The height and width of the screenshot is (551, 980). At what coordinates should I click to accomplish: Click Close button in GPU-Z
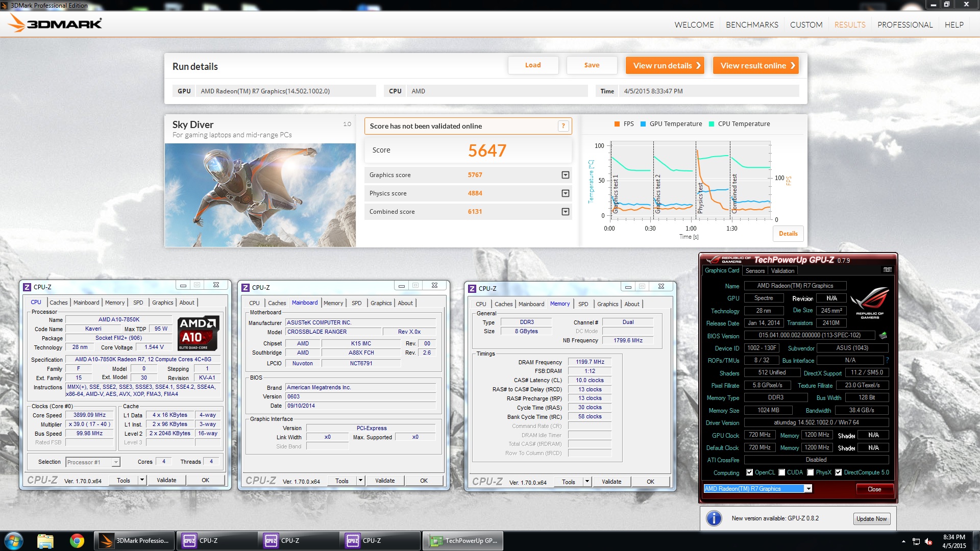[x=874, y=489]
